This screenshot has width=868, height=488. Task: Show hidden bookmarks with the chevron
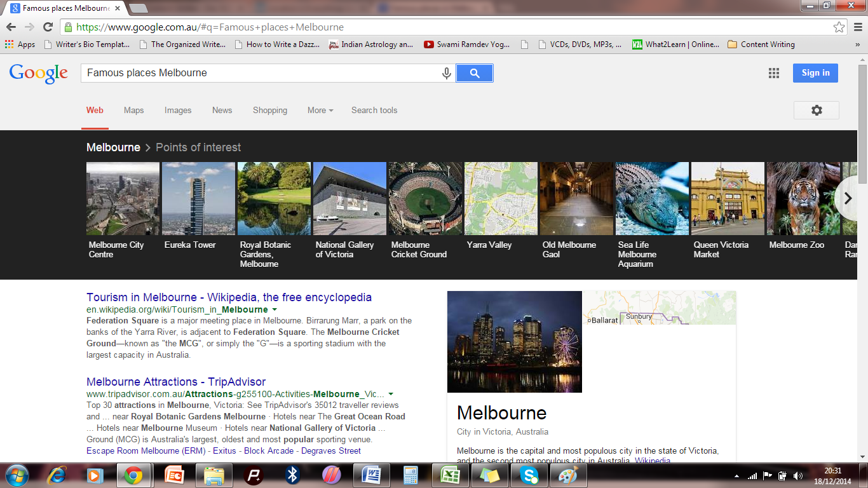click(x=857, y=44)
